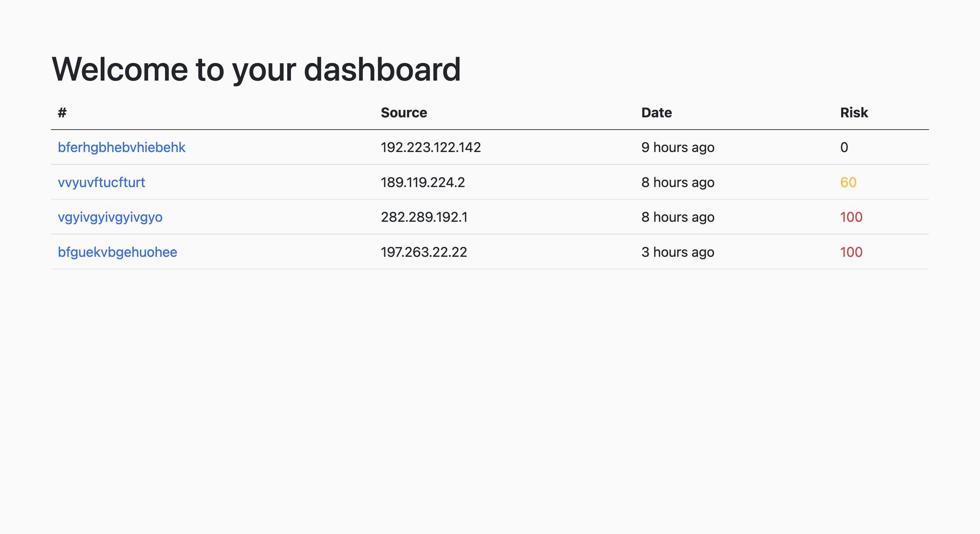This screenshot has width=980, height=534.
Task: Click the risk value 0
Action: 844,147
